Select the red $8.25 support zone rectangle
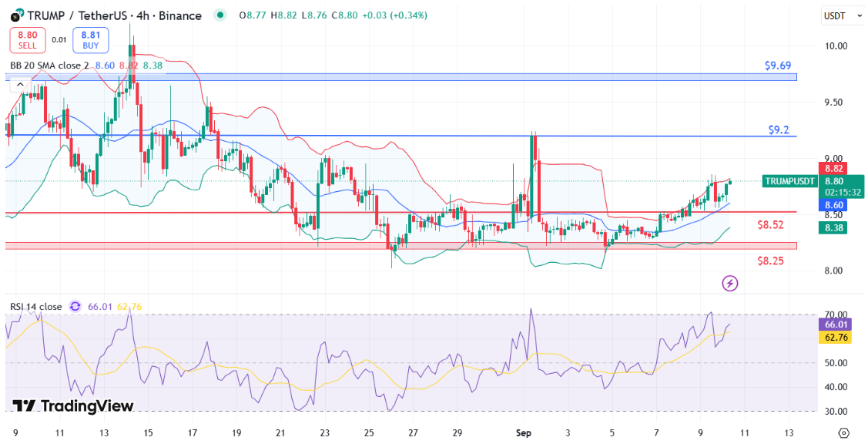The width and height of the screenshot is (868, 444). [x=401, y=246]
